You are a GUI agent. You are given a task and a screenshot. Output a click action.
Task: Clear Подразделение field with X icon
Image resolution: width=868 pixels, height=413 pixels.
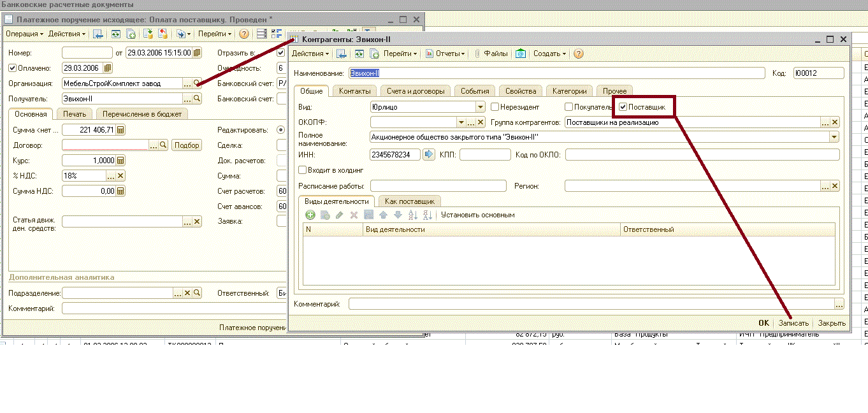point(187,293)
